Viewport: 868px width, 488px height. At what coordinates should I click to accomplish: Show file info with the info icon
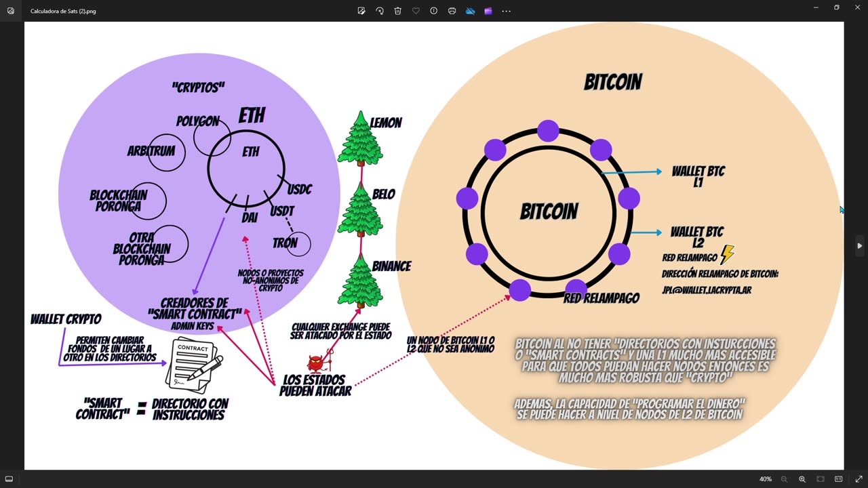coord(434,11)
